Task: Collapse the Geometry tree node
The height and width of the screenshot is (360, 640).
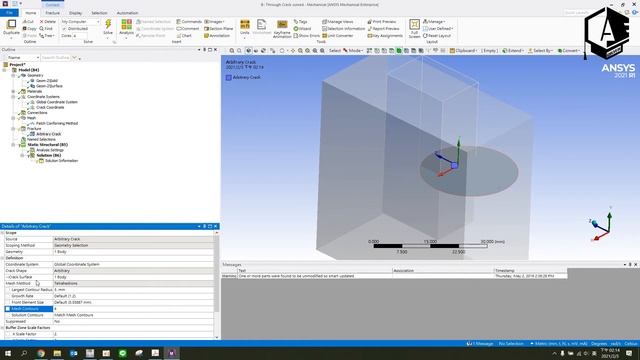Action: pos(13,76)
